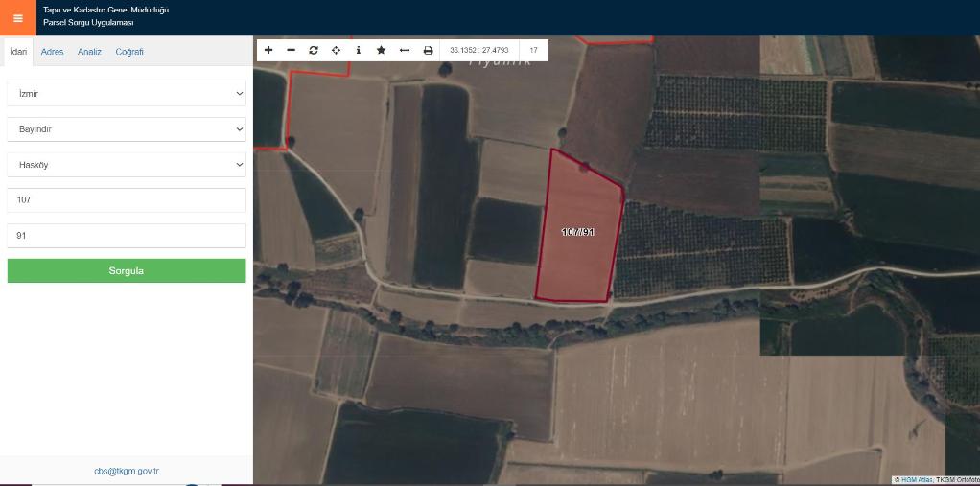This screenshot has width=980, height=486.
Task: Print the map using printer icon
Action: [428, 50]
